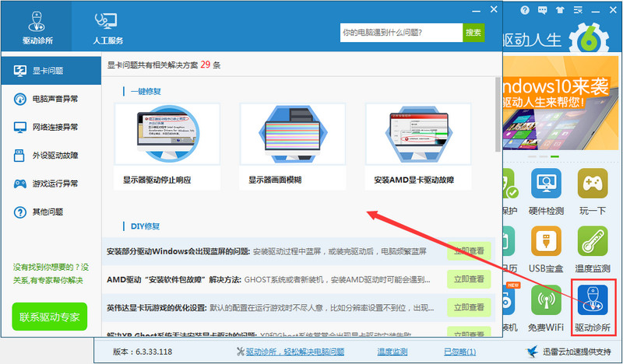Click the Windows10来袭 promotional banner
Viewport: 623px width, 364px height.
point(560,103)
